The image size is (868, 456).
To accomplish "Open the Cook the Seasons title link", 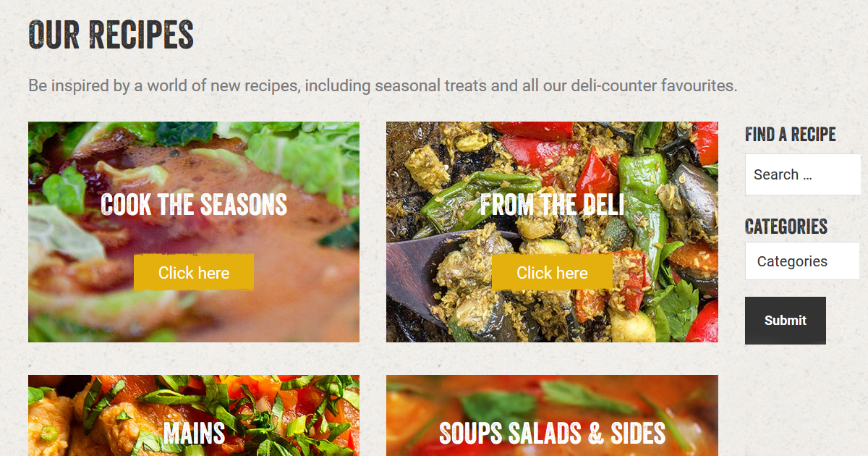I will point(194,205).
